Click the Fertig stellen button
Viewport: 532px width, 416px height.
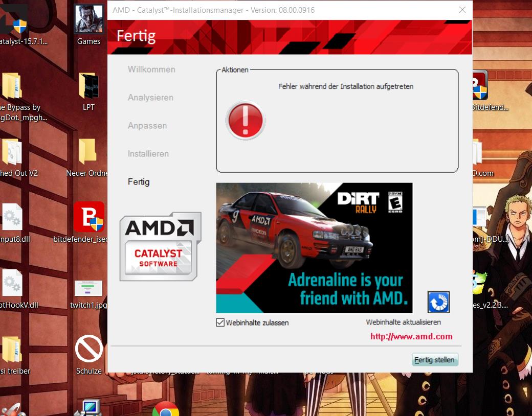point(435,360)
